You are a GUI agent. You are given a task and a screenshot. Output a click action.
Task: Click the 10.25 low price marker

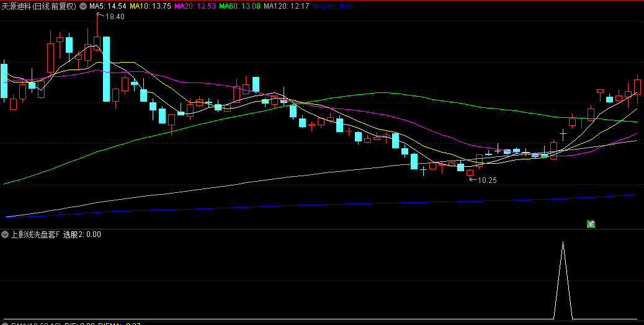coord(487,180)
